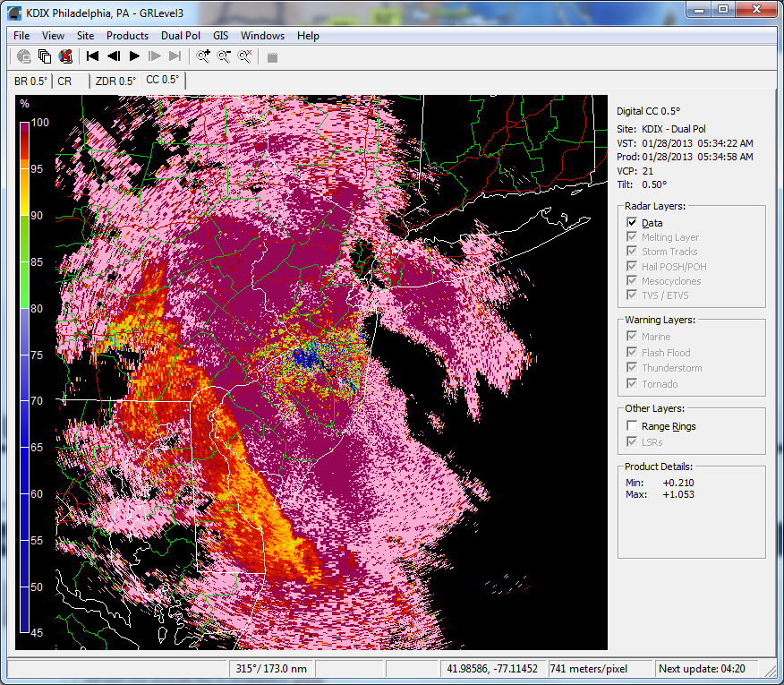Image resolution: width=784 pixels, height=685 pixels.
Task: Click the 'Digital CC 0.5°' product title
Action: (649, 111)
